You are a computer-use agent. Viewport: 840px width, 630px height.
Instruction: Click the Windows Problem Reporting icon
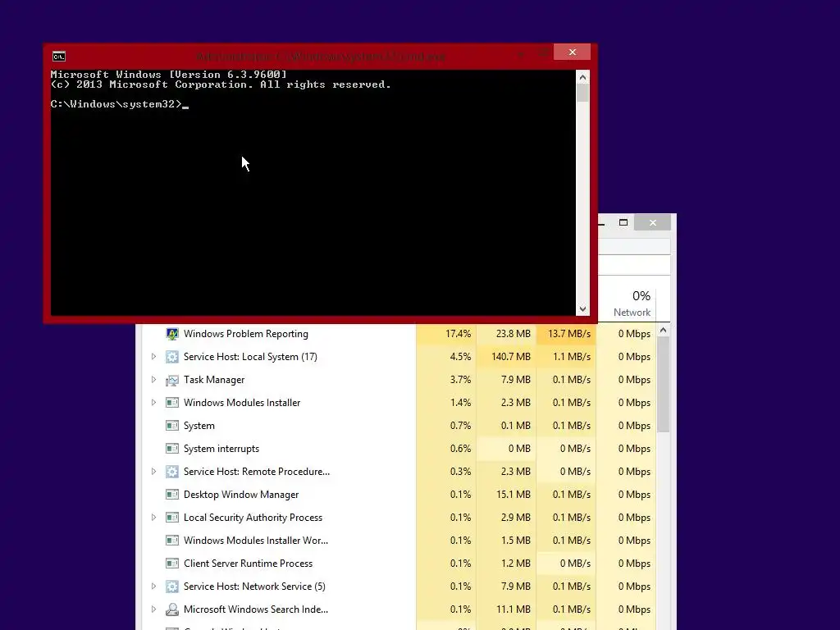[x=172, y=334]
